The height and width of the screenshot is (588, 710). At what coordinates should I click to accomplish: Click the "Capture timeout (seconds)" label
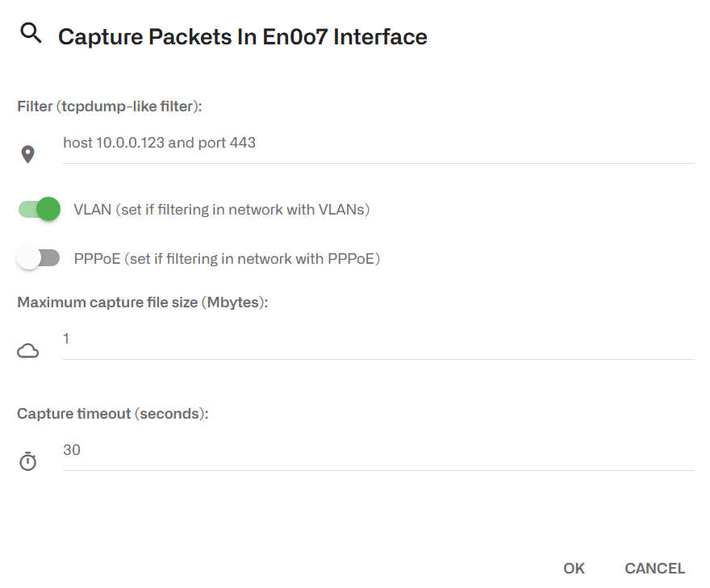tap(113, 414)
